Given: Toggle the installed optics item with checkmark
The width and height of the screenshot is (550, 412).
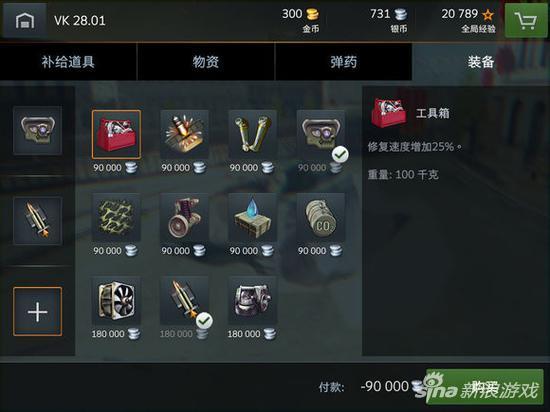Looking at the screenshot, I should click(x=321, y=134).
